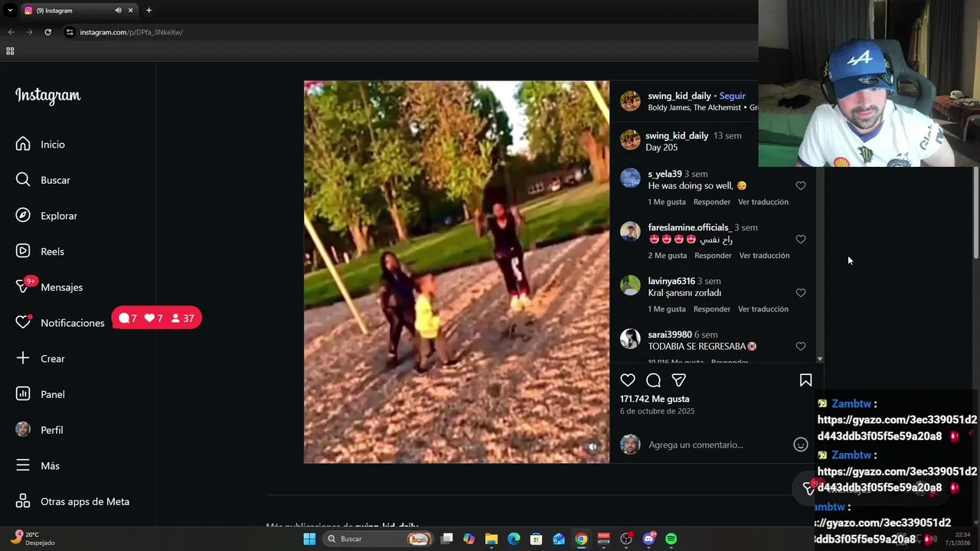Open Buscar in the Instagram sidebar
Screen dimensions: 980x551
44,180
